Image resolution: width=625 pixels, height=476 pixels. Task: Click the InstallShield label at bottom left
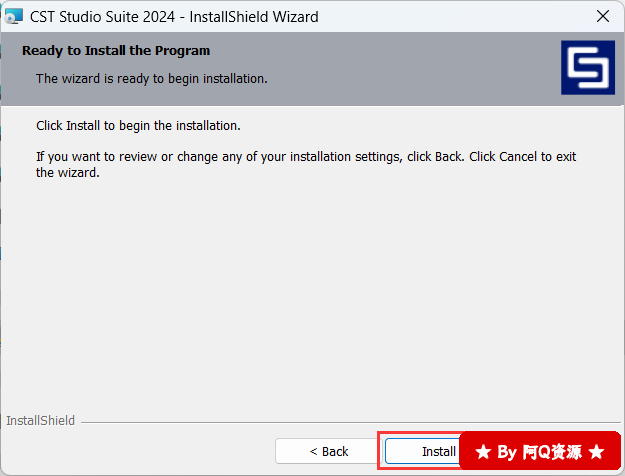coord(40,421)
